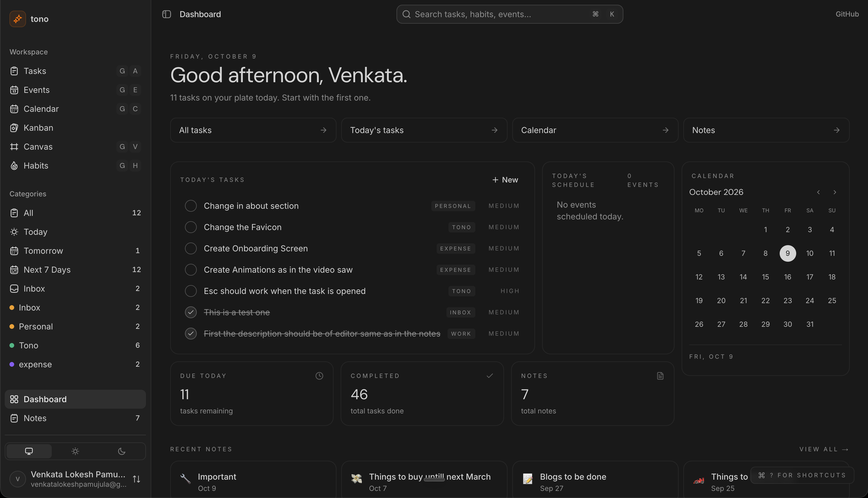
Task: Select the system theme monitor icon
Action: pyautogui.click(x=29, y=451)
